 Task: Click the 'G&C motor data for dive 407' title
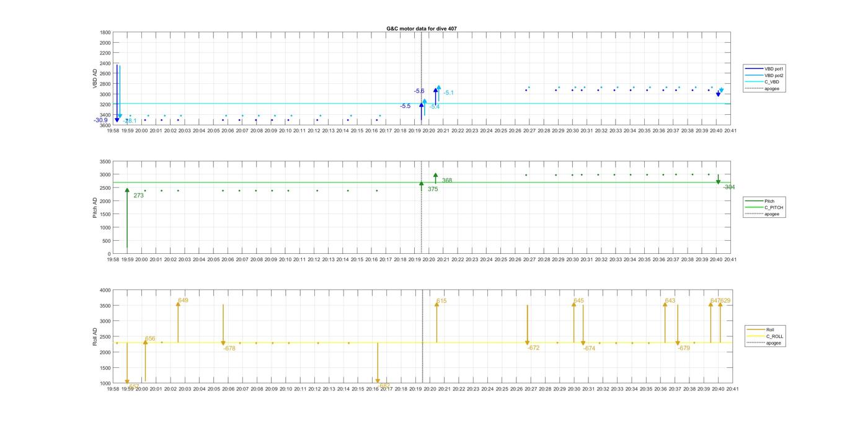422,29
